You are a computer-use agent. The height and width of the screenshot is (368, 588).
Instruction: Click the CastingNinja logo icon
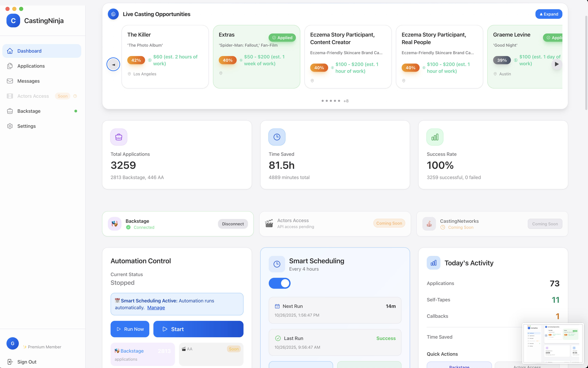tap(13, 21)
